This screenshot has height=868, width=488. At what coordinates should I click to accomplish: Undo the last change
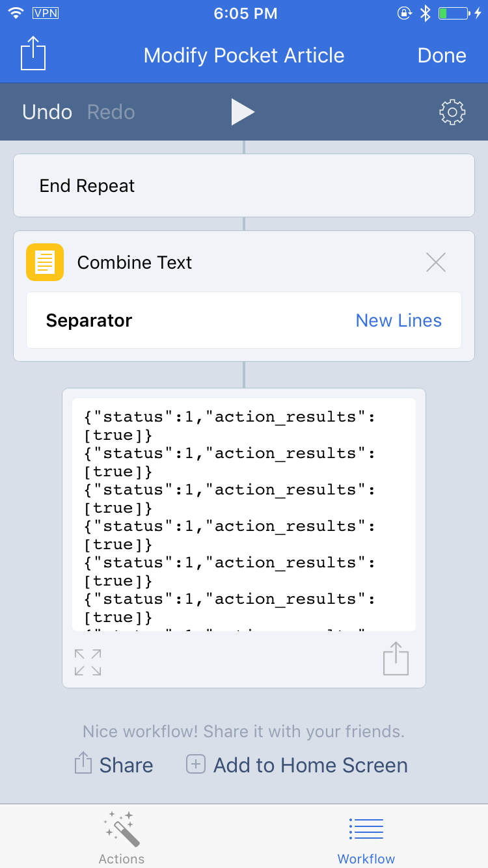(x=47, y=112)
